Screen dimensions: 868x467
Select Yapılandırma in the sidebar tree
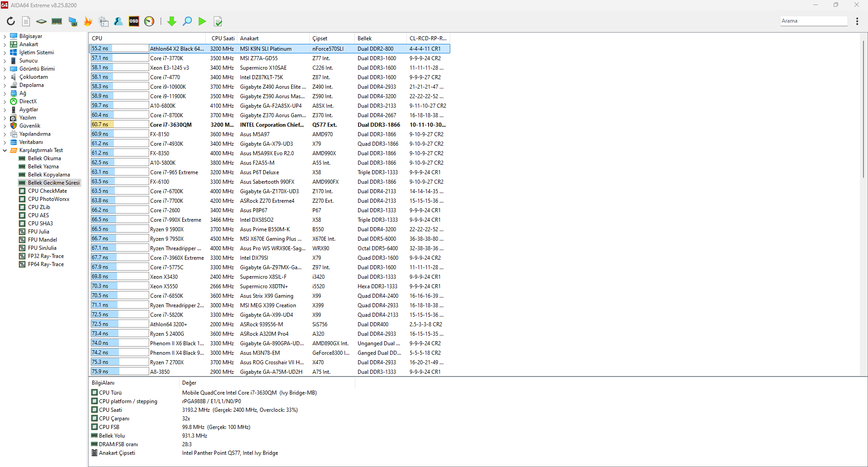[35, 134]
